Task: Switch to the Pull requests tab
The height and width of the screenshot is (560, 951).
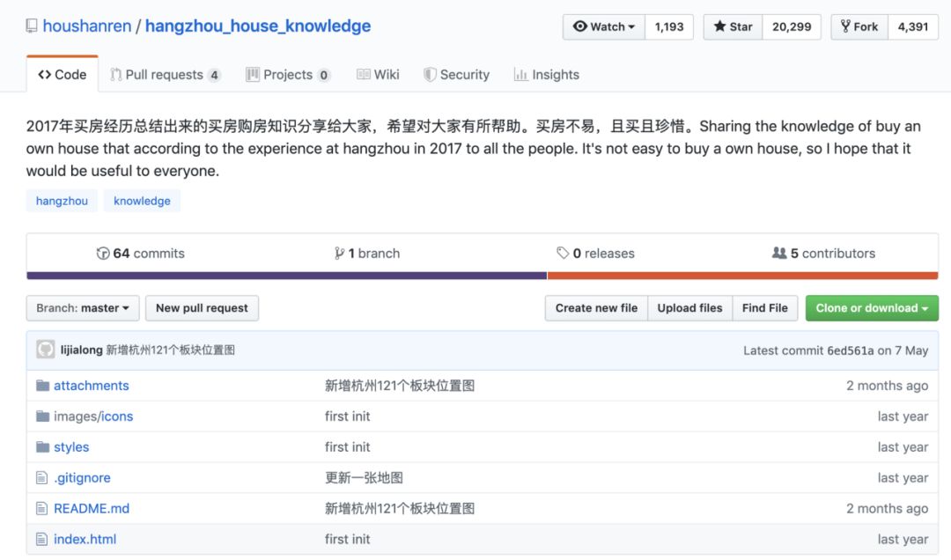Action: point(165,75)
